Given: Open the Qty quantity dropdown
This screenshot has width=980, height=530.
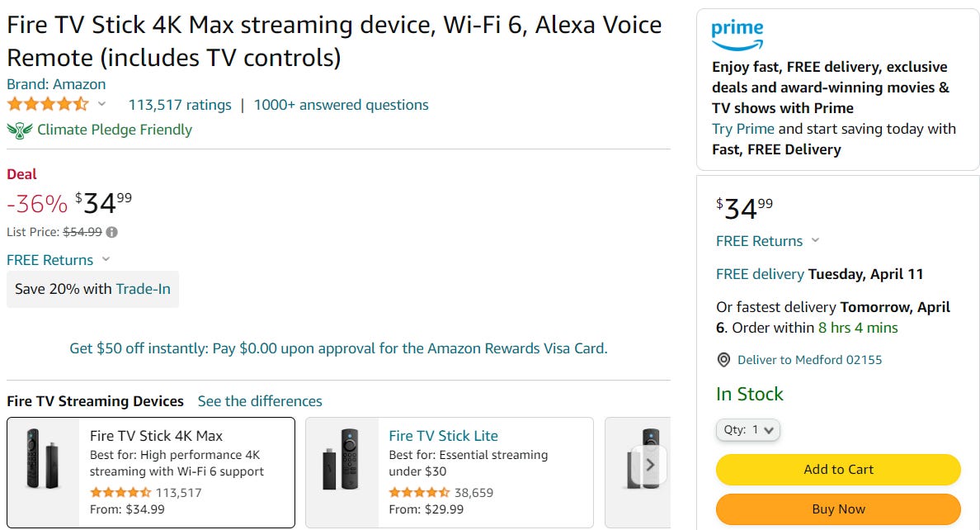Looking at the screenshot, I should (747, 430).
